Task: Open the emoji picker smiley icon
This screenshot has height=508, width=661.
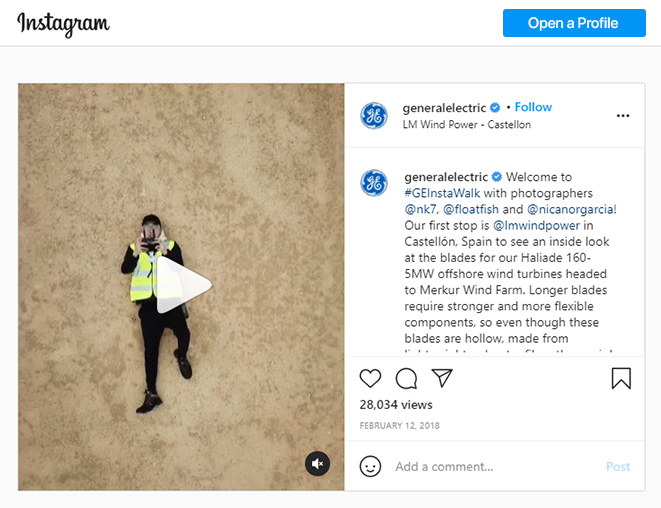Action: (x=370, y=466)
